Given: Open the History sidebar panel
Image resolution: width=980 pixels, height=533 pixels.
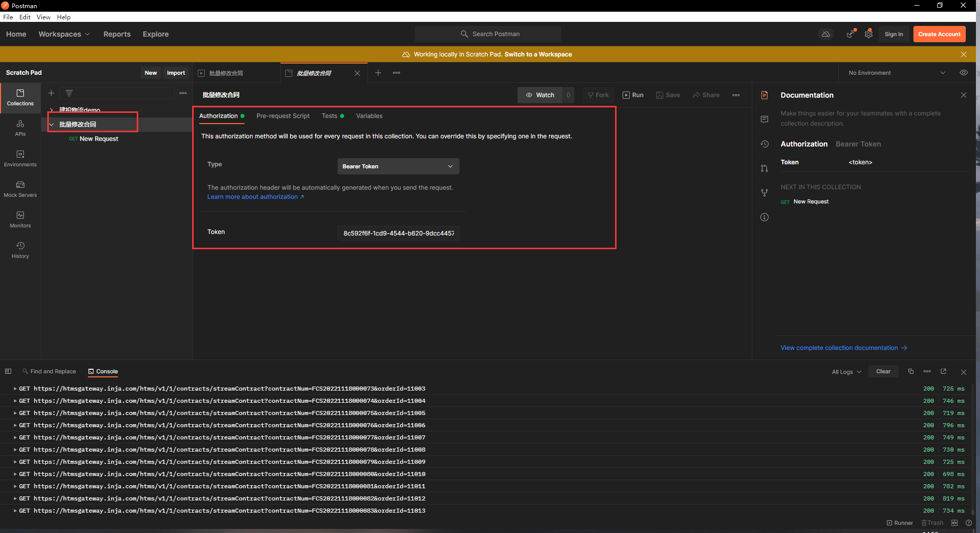Looking at the screenshot, I should coord(20,250).
